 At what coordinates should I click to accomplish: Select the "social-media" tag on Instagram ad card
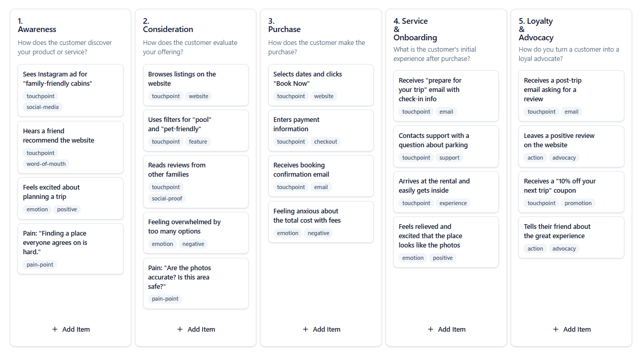[x=43, y=107]
